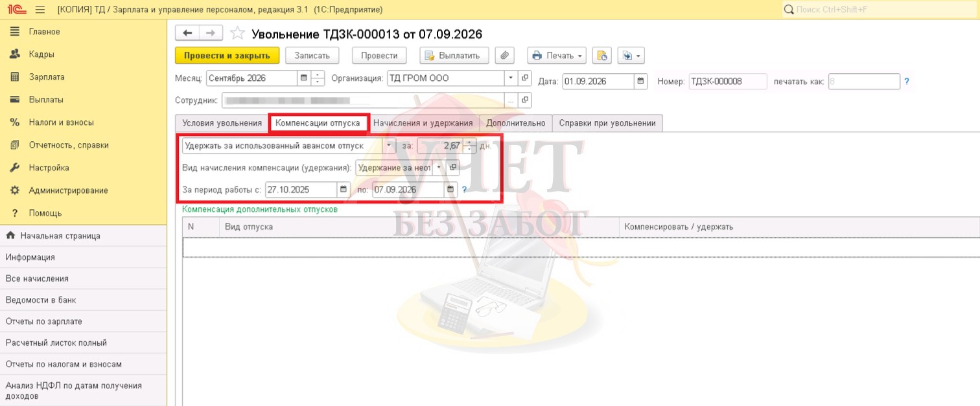Open the Сотрудник record with its open icon

pos(525,100)
